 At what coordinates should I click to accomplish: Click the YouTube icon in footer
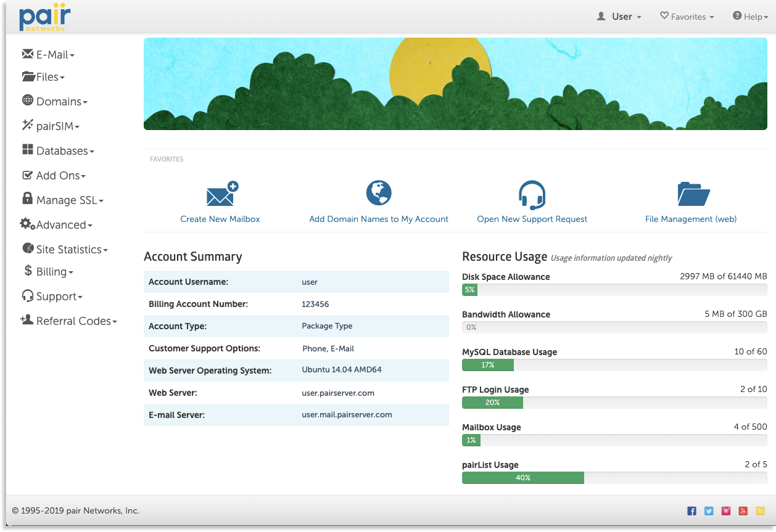tap(743, 511)
